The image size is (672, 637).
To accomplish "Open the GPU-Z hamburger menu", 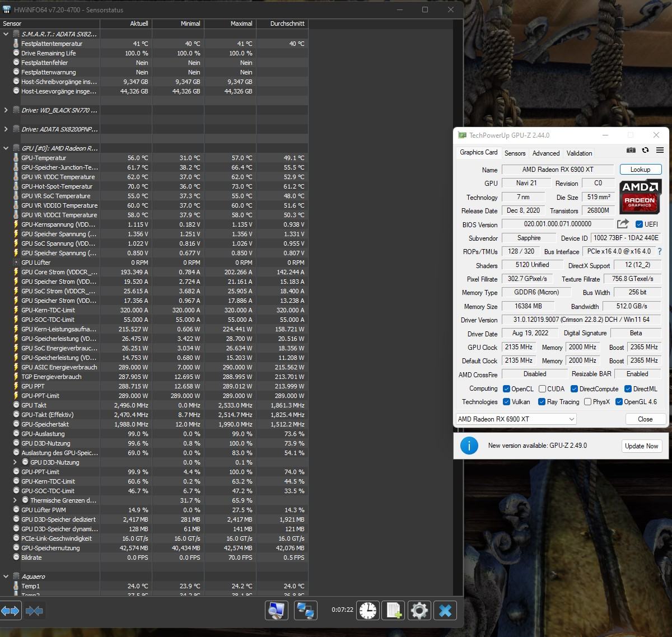I will pos(660,150).
